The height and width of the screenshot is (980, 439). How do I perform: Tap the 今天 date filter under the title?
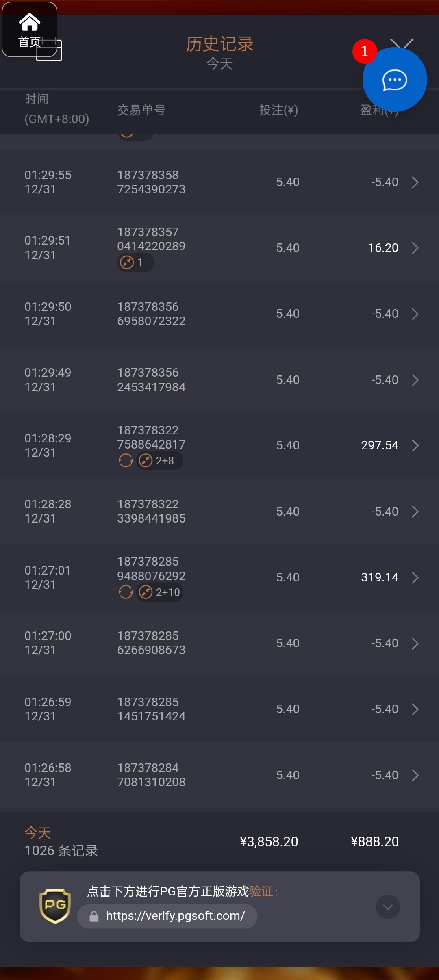point(219,64)
